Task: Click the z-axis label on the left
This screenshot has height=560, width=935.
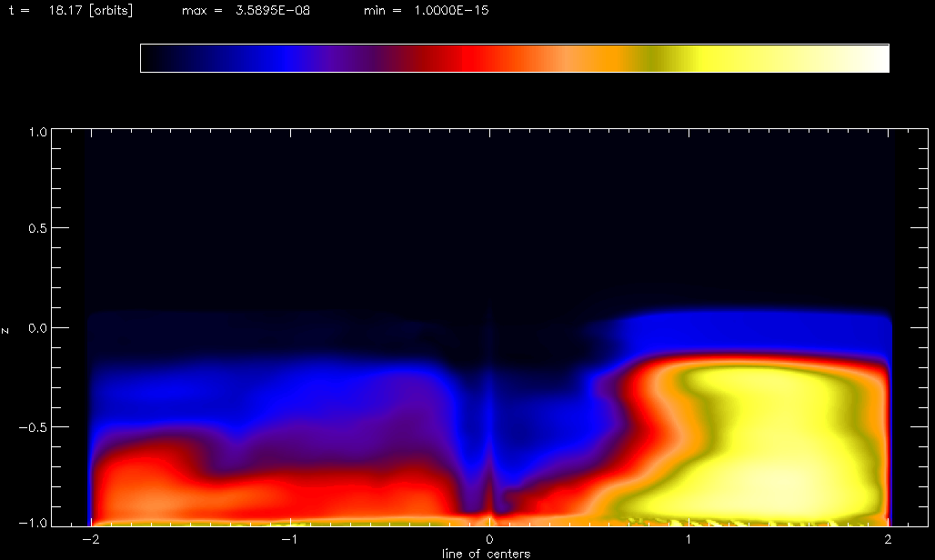Action: pyautogui.click(x=7, y=329)
